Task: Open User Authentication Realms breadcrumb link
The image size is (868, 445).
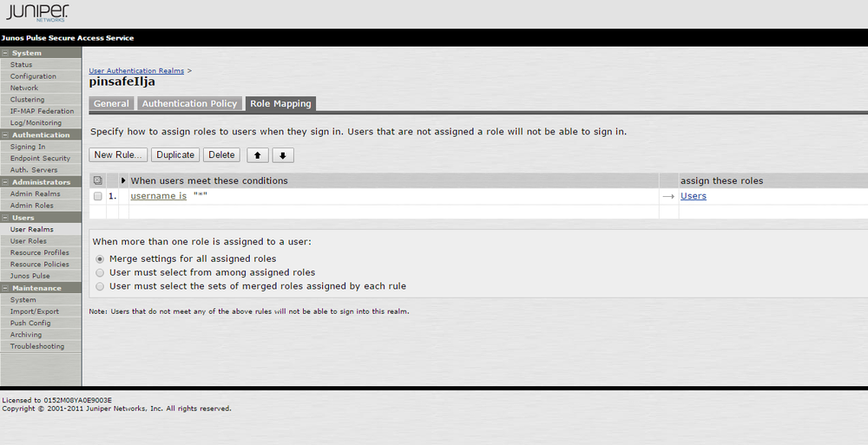Action: 136,71
